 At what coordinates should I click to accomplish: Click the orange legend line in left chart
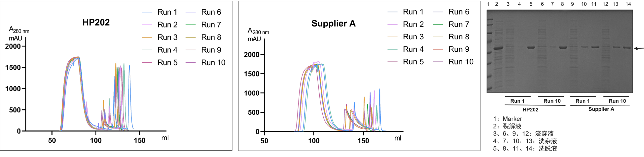click(147, 37)
